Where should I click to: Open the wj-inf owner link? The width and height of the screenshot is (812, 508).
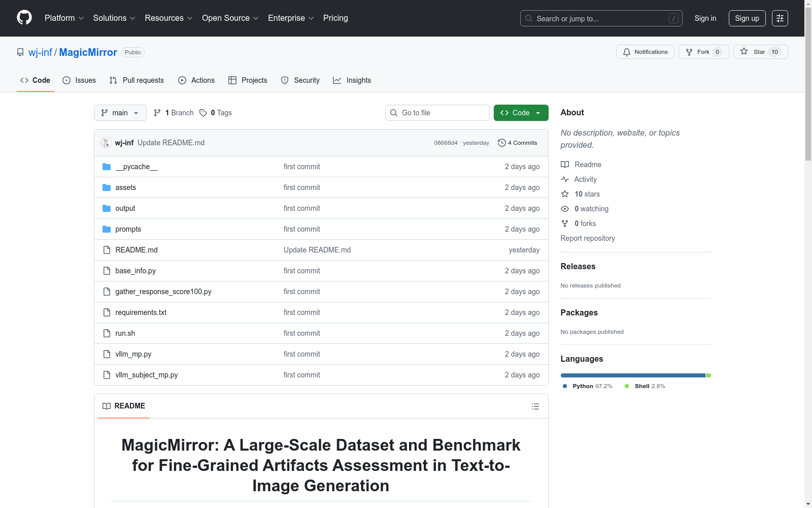click(41, 52)
